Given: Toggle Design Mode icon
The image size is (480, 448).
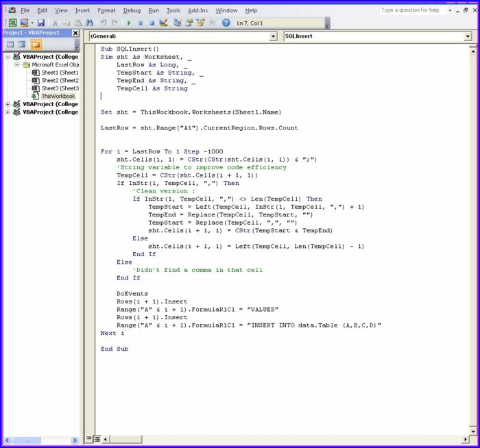Looking at the screenshot, I should click(x=163, y=23).
